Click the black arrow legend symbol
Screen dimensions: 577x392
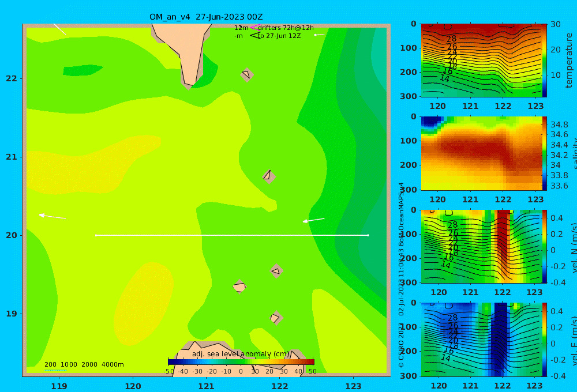click(x=254, y=36)
